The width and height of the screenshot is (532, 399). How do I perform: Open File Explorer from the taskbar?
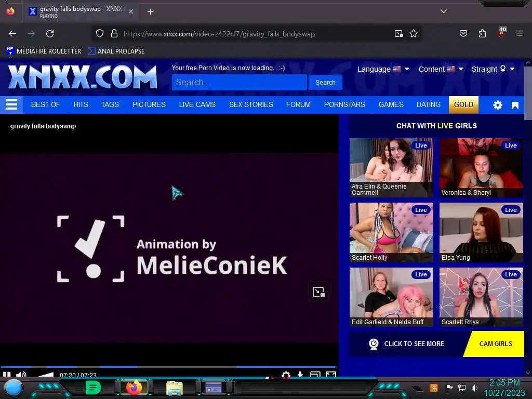[x=175, y=388]
